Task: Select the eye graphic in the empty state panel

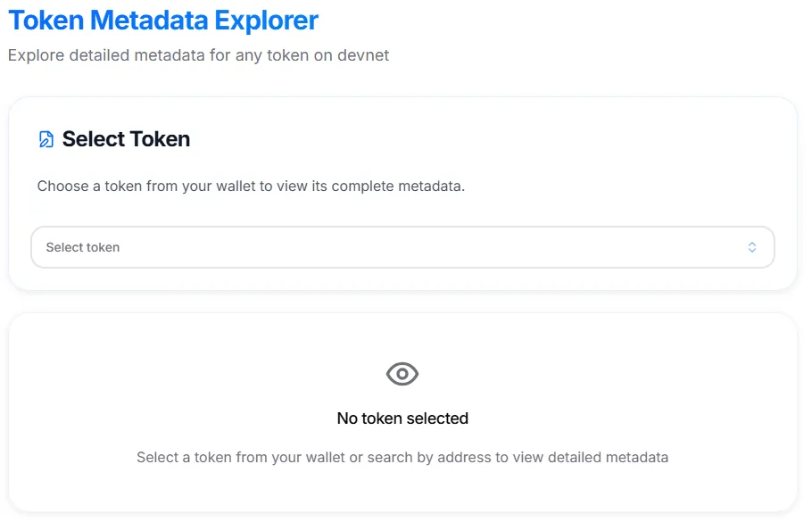Action: tap(402, 374)
